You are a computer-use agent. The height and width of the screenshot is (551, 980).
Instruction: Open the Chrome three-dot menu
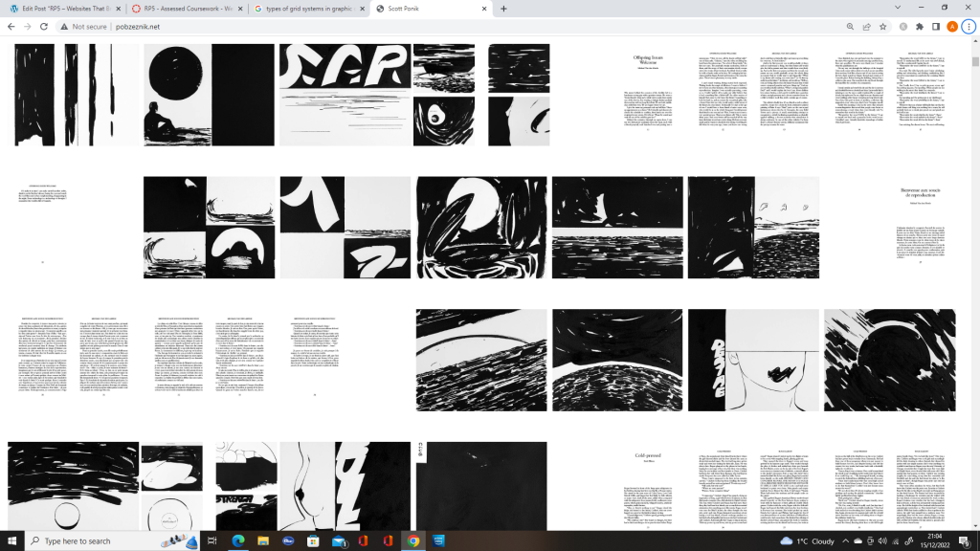(969, 27)
